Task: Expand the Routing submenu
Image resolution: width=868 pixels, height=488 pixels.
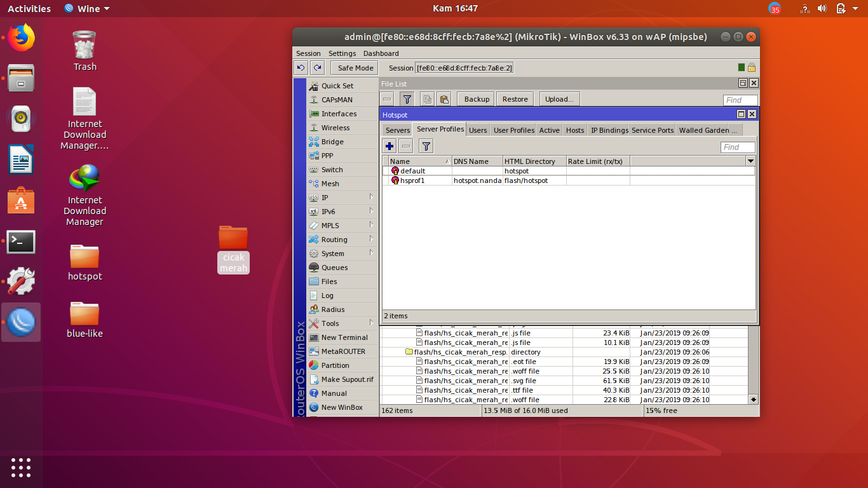Action: (x=342, y=240)
